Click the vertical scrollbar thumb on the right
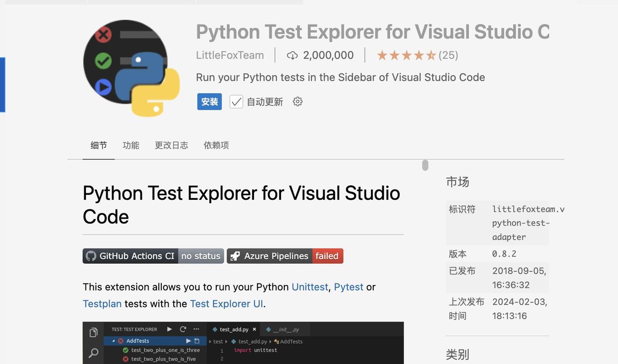This screenshot has width=618, height=364. [424, 165]
